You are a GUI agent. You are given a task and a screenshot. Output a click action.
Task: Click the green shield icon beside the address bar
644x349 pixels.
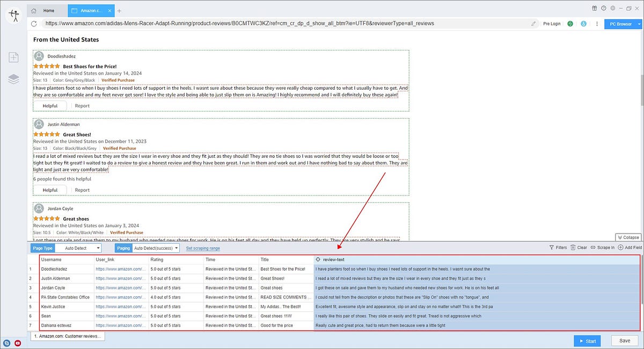[570, 24]
